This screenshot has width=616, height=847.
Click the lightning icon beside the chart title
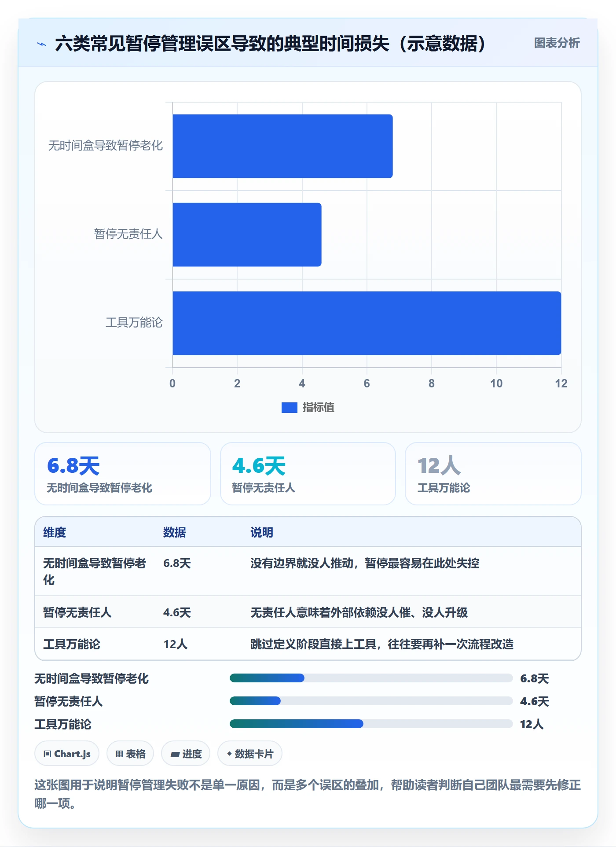(x=42, y=44)
